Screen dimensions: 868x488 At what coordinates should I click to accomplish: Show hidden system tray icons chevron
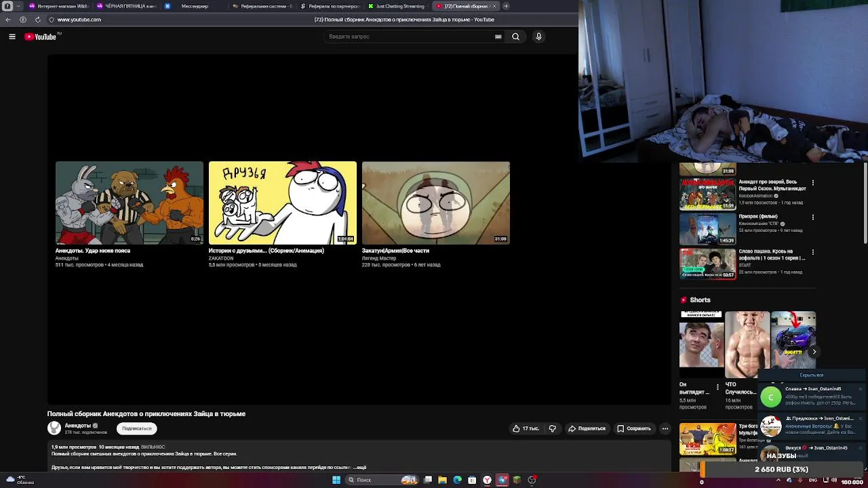pyautogui.click(x=779, y=481)
